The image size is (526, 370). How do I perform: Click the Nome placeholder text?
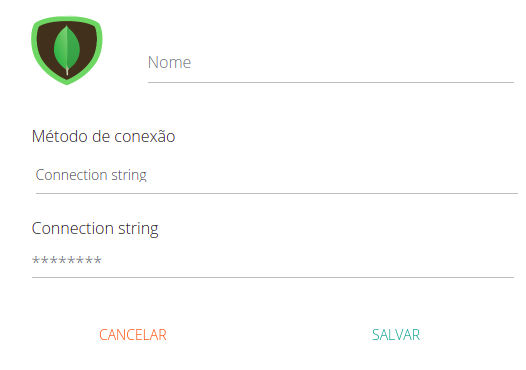[169, 63]
